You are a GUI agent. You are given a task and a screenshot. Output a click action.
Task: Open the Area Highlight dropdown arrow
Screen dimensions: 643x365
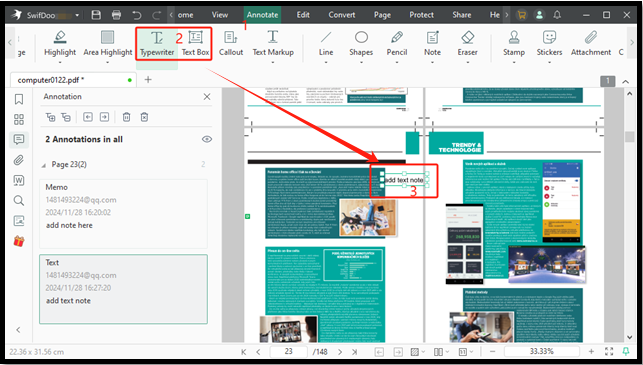pos(107,62)
